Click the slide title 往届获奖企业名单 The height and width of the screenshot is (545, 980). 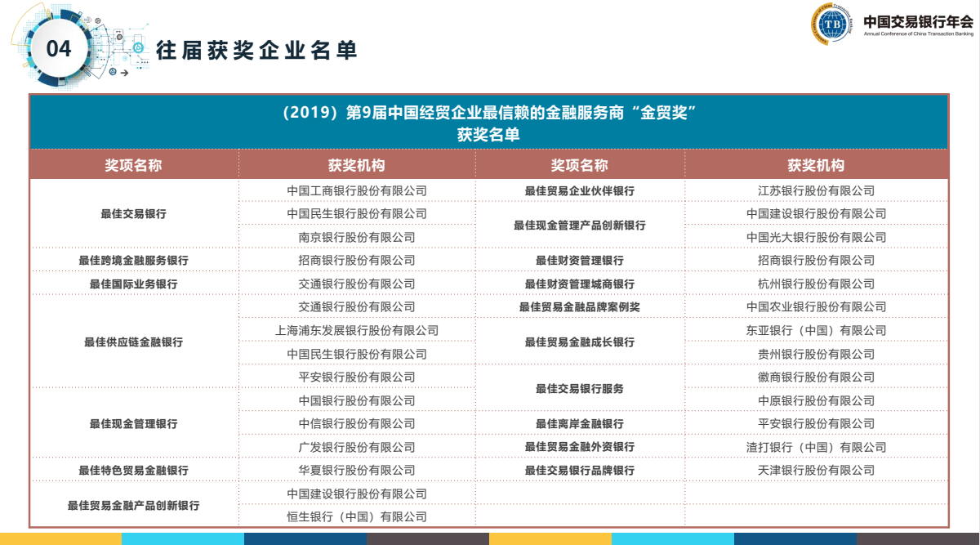click(x=256, y=50)
